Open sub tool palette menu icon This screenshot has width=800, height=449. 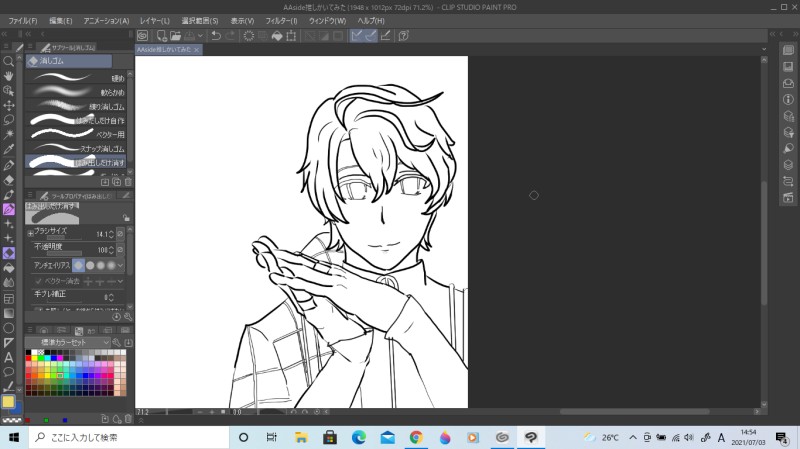[30, 47]
